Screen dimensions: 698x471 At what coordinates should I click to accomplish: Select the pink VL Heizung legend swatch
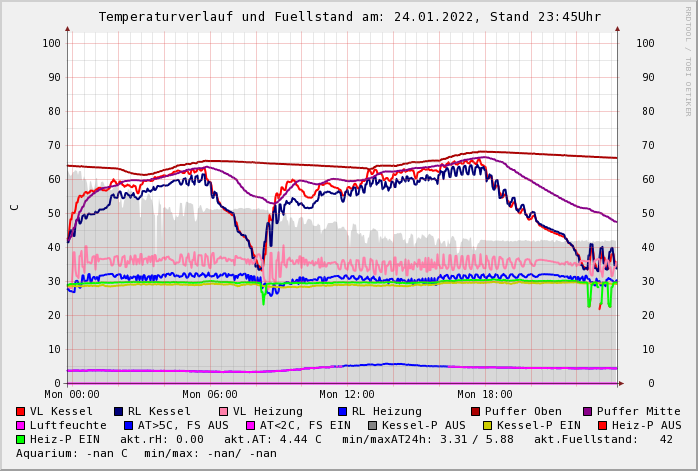coord(224,411)
